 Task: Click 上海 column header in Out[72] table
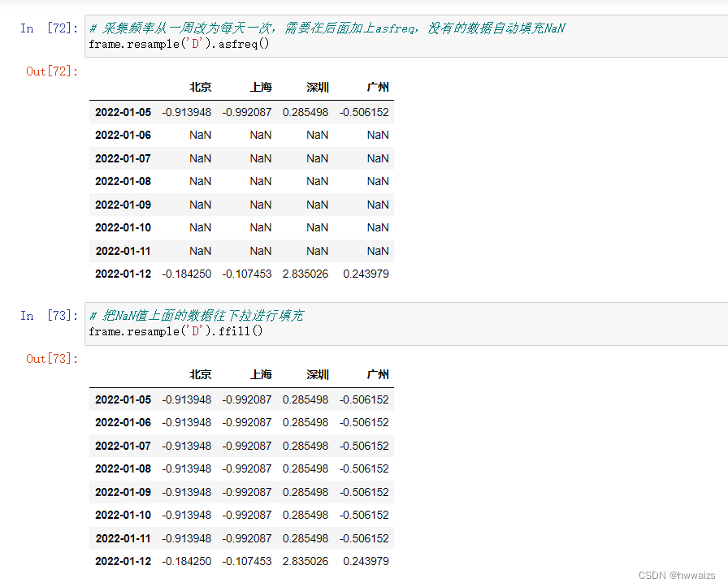261,87
